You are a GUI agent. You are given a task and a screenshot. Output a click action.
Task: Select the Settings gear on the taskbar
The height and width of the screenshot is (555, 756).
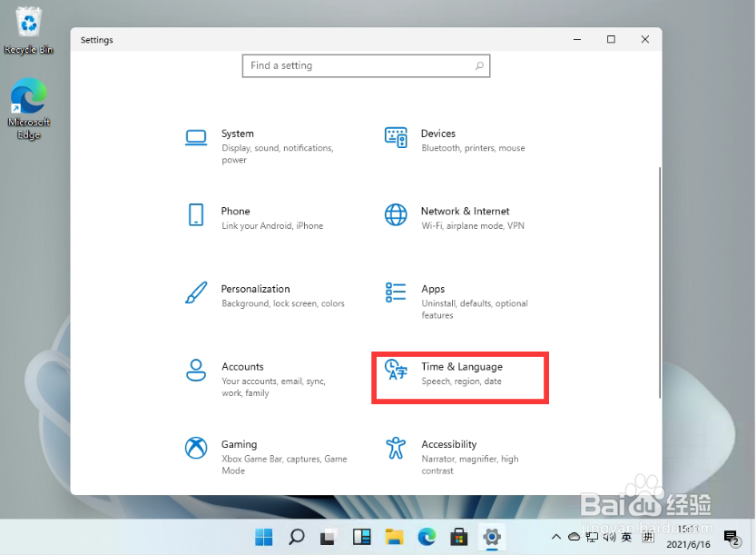[x=492, y=537]
